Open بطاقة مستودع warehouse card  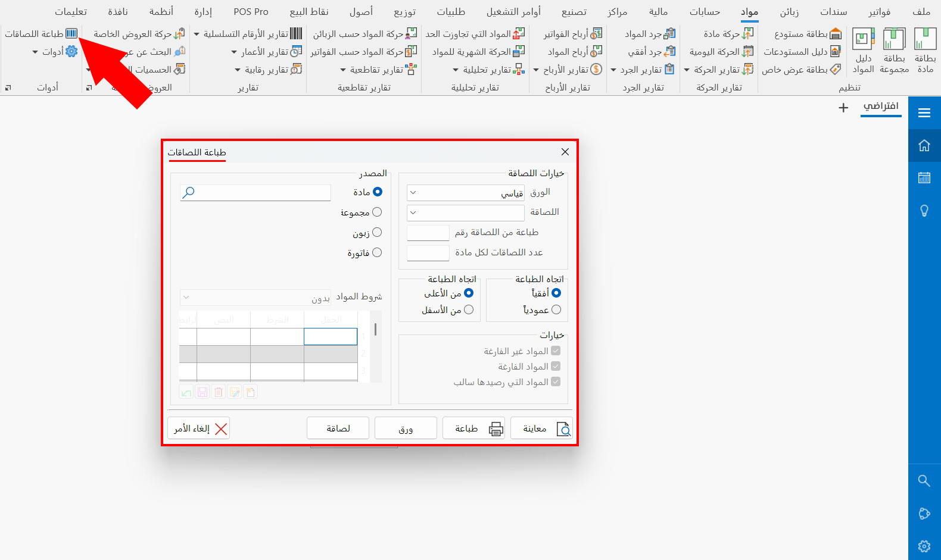click(808, 34)
